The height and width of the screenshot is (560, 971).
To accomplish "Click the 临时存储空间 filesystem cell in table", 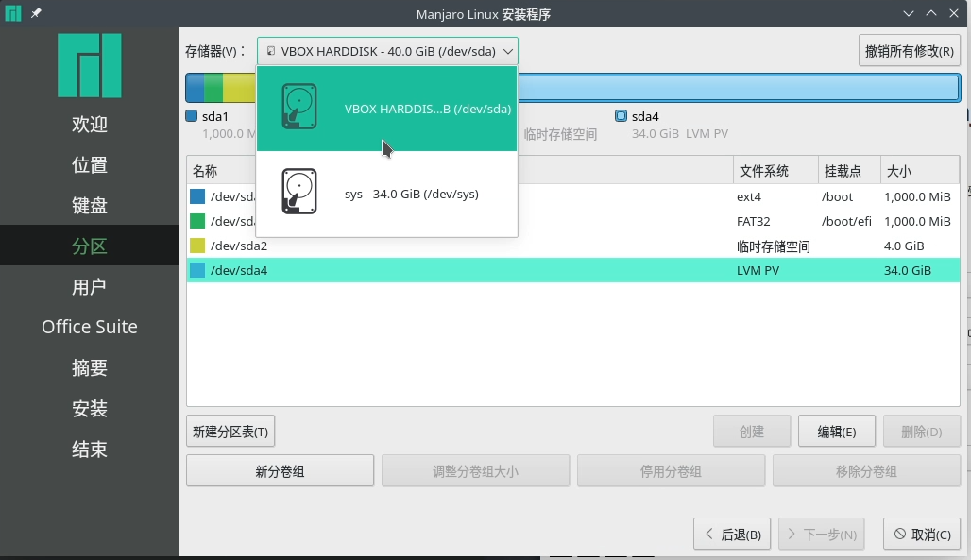I will 774,246.
